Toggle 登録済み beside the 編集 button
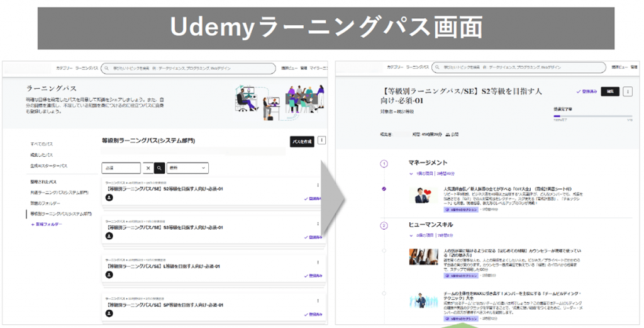The image size is (644, 328). pyautogui.click(x=587, y=92)
